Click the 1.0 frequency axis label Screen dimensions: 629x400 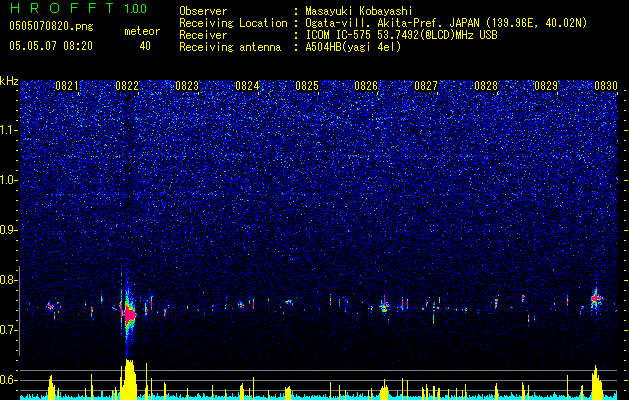pos(8,181)
